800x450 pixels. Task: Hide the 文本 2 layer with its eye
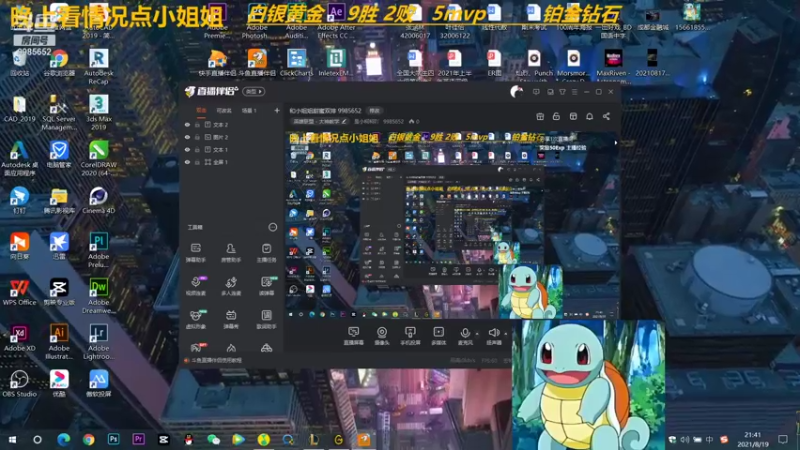click(x=187, y=124)
